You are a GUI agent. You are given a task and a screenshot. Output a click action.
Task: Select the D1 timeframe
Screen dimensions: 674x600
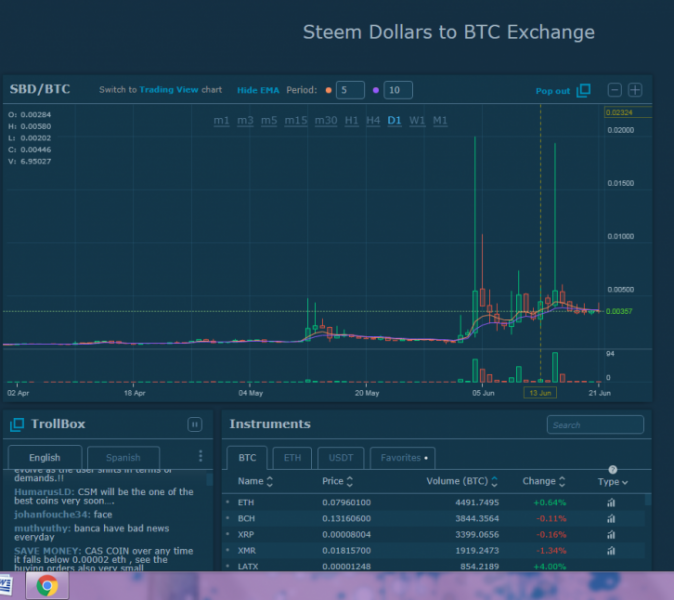(394, 121)
